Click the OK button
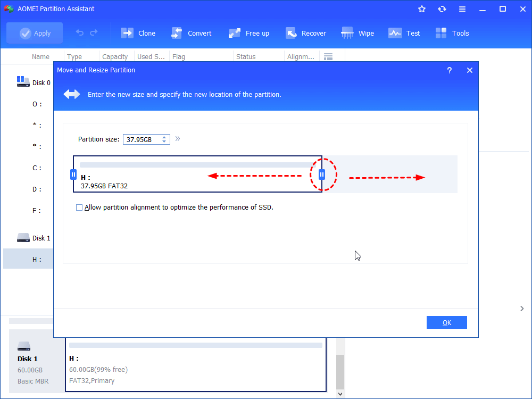Screen dimensions: 532x399 (446, 322)
